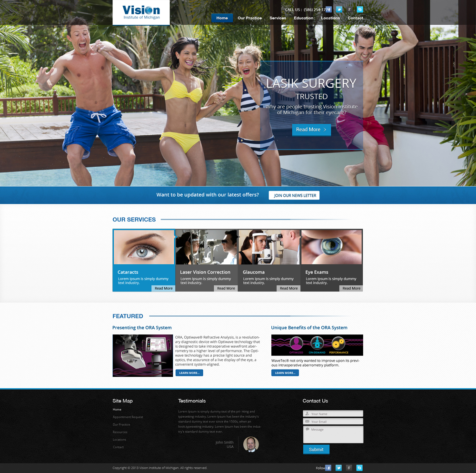Select the Home navigation item
476x473 pixels.
click(222, 18)
